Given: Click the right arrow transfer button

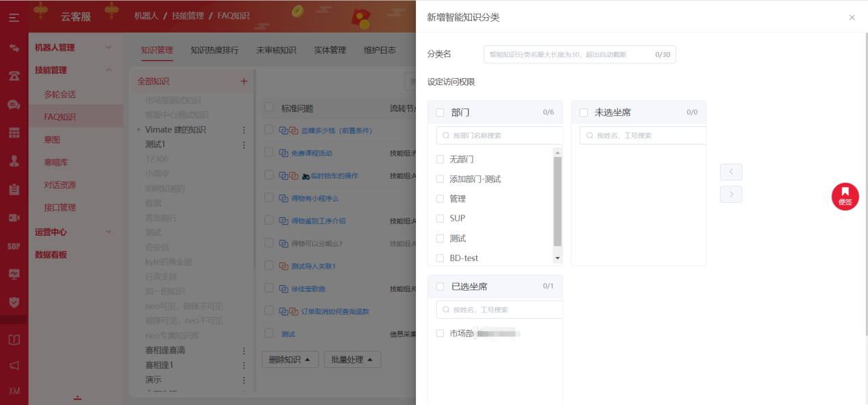Looking at the screenshot, I should coord(731,195).
